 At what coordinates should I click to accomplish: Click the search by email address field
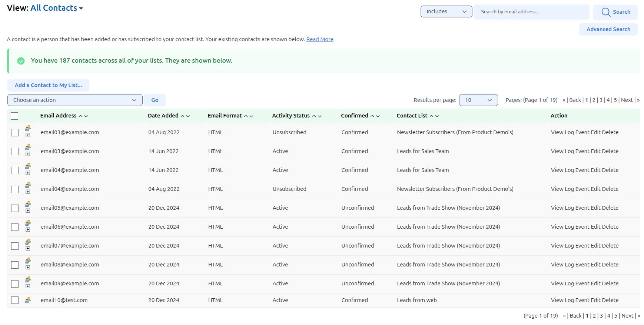(532, 12)
